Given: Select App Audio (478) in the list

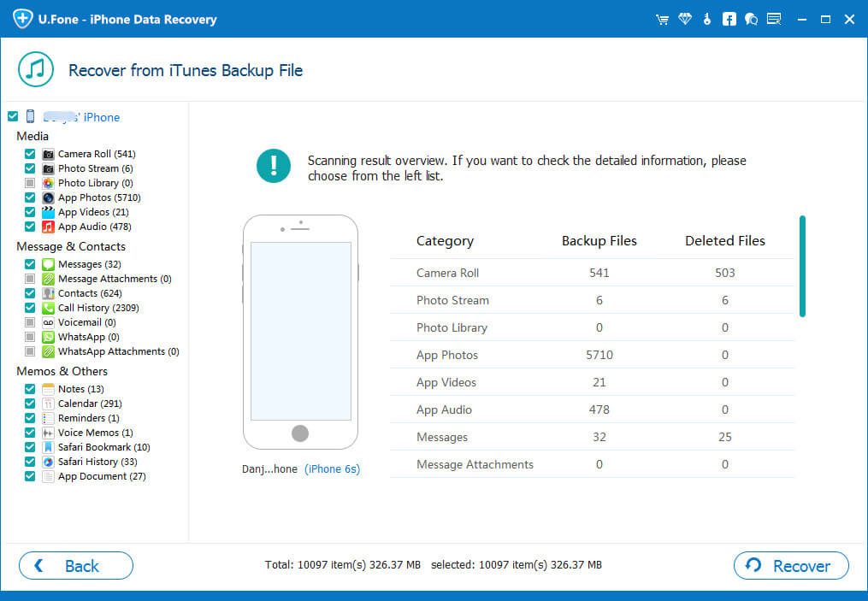Looking at the screenshot, I should click(95, 227).
